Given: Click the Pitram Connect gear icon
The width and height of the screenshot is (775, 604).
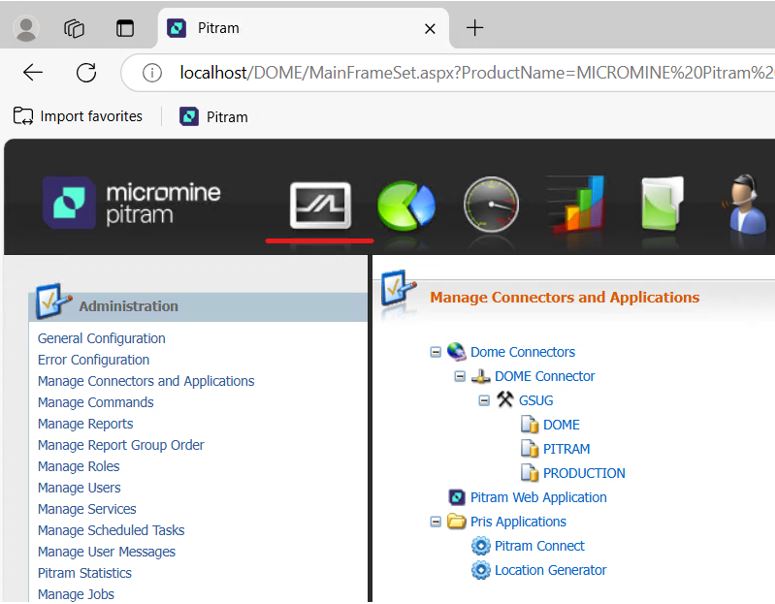Looking at the screenshot, I should pos(480,546).
